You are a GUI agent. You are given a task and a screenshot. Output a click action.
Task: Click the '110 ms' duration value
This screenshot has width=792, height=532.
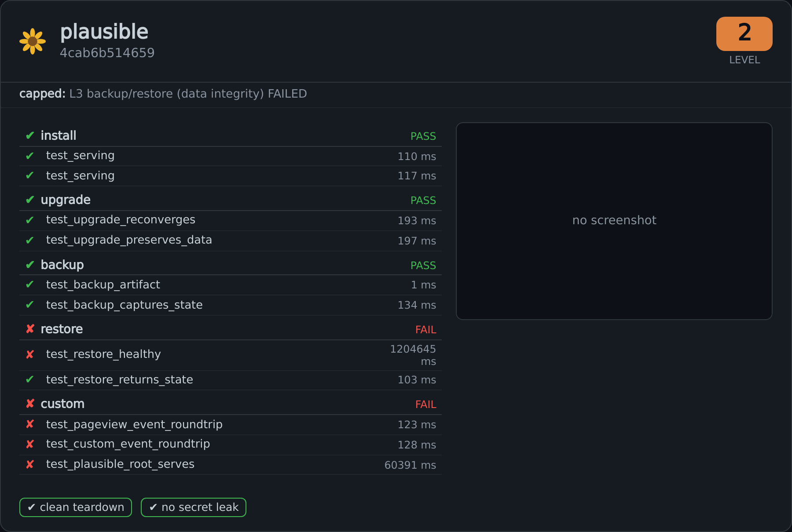coord(417,157)
